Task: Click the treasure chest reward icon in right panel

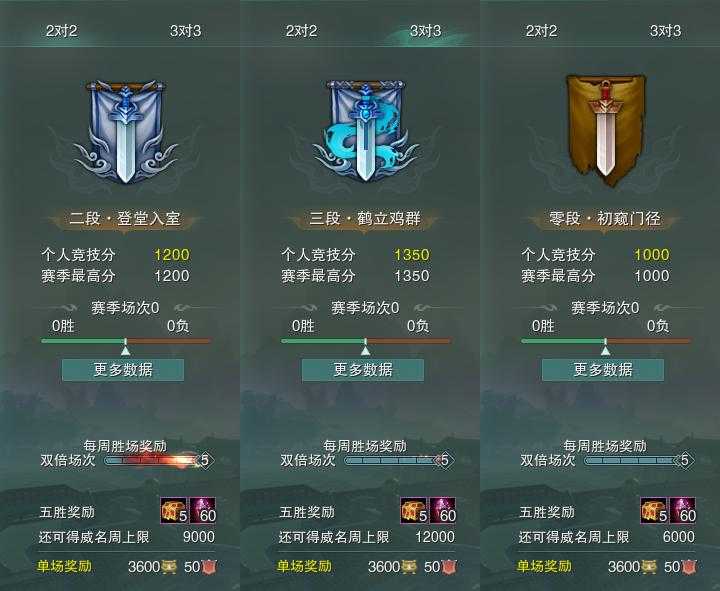Action: coord(654,511)
